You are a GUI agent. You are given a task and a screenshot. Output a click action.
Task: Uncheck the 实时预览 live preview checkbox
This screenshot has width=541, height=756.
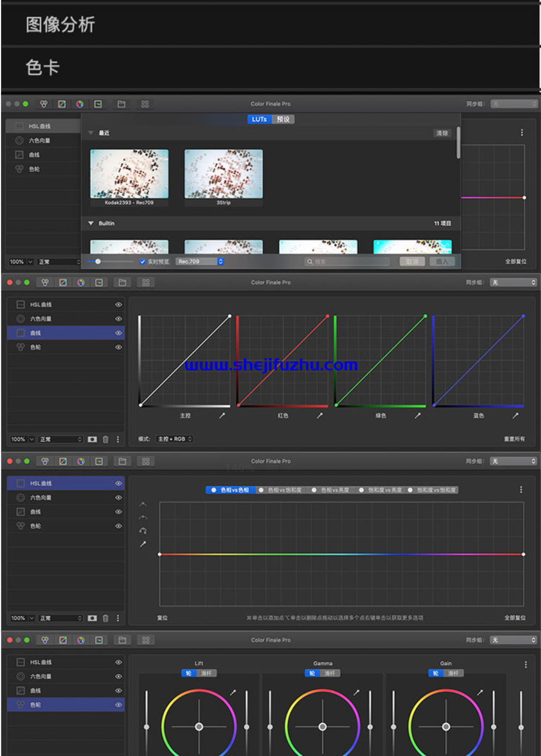tap(142, 262)
